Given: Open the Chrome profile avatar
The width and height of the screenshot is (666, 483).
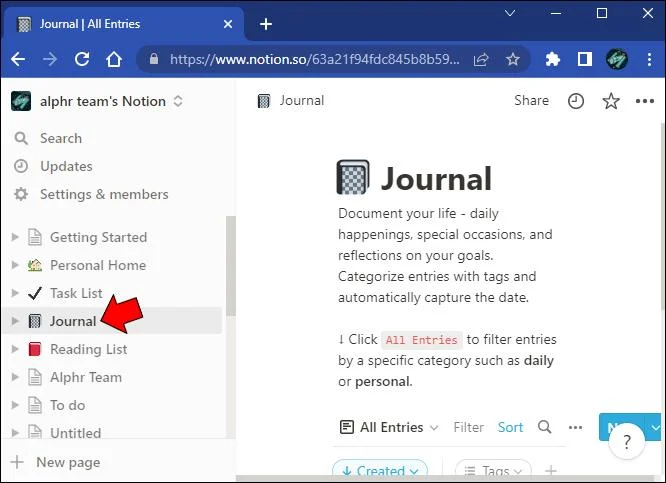Looking at the screenshot, I should (617, 59).
